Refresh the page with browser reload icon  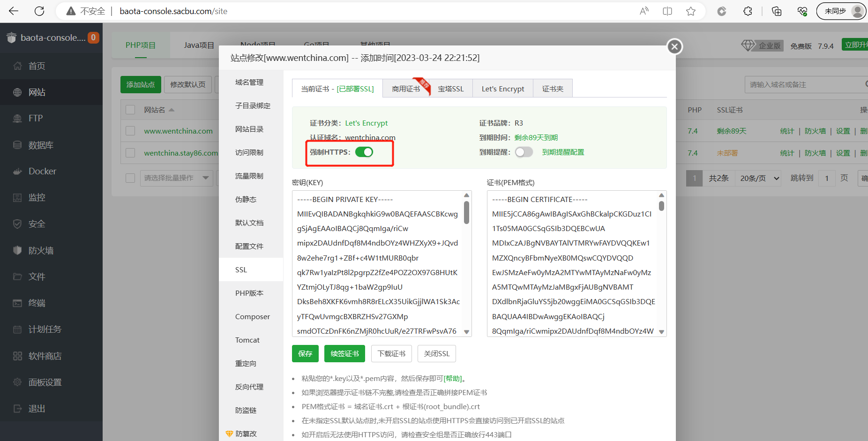coord(39,11)
